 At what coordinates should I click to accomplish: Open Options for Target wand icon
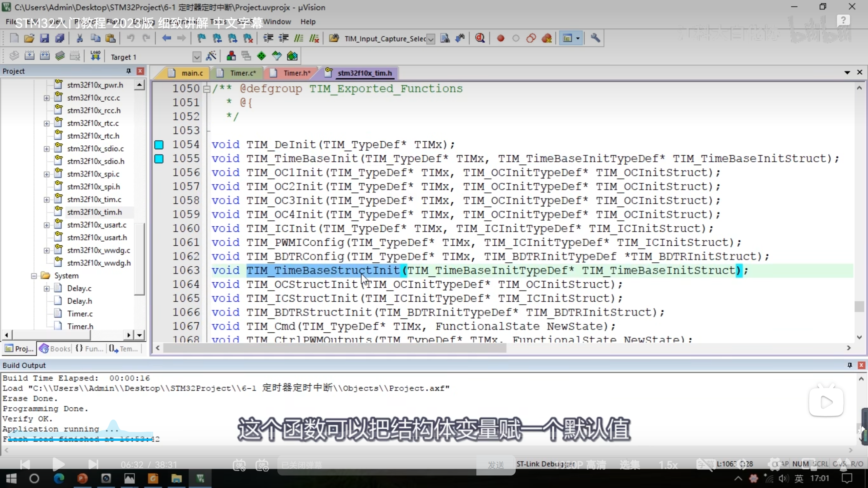(x=211, y=56)
